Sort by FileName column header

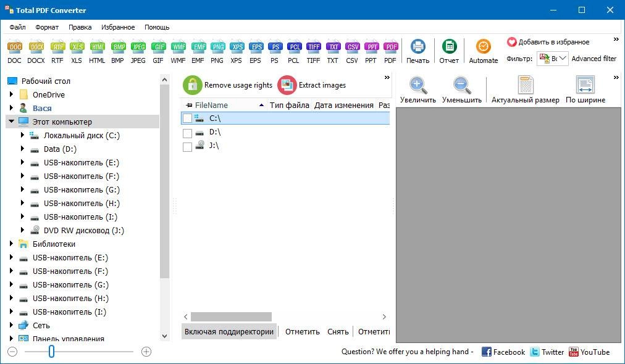[x=224, y=105]
